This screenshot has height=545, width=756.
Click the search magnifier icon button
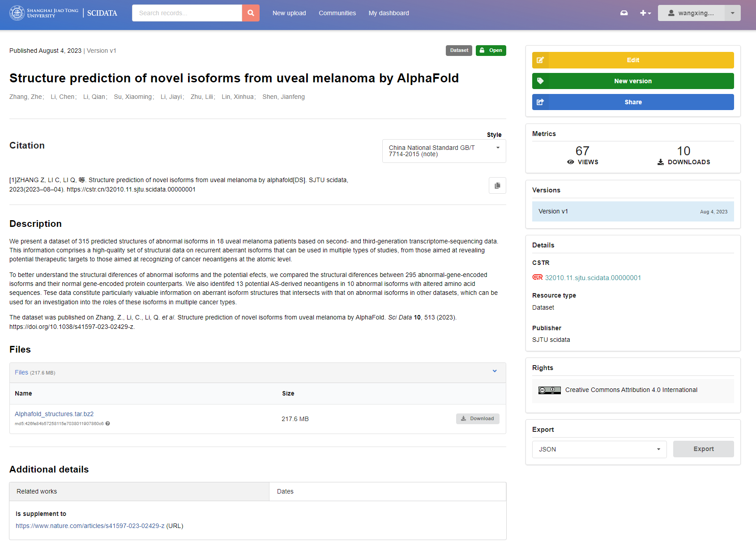pos(251,13)
